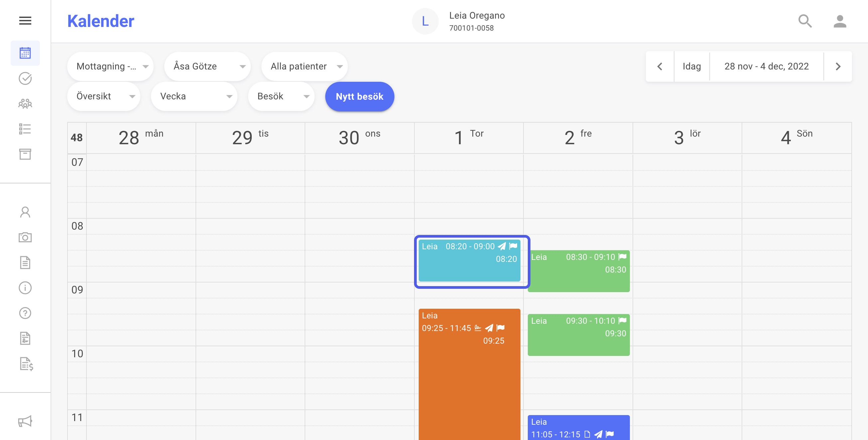Select the 30 ons day header
The width and height of the screenshot is (868, 440).
pyautogui.click(x=359, y=138)
